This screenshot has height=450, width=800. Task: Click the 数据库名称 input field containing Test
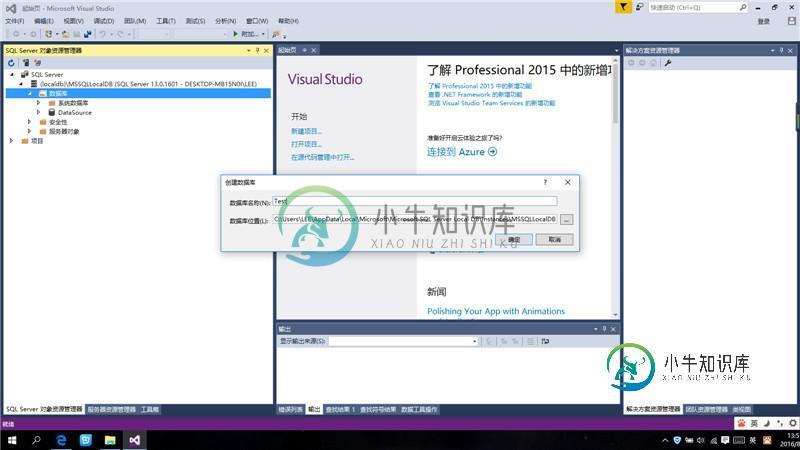coord(415,201)
